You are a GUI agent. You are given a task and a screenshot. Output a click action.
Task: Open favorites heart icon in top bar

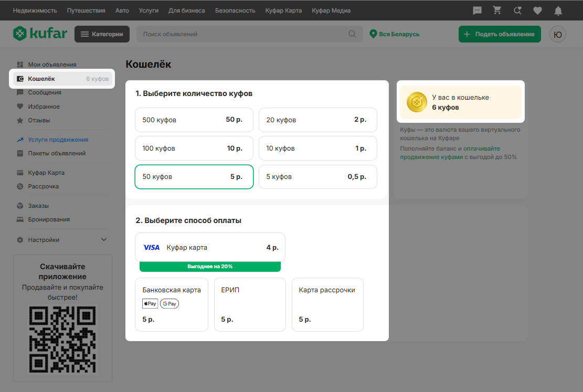(x=538, y=11)
